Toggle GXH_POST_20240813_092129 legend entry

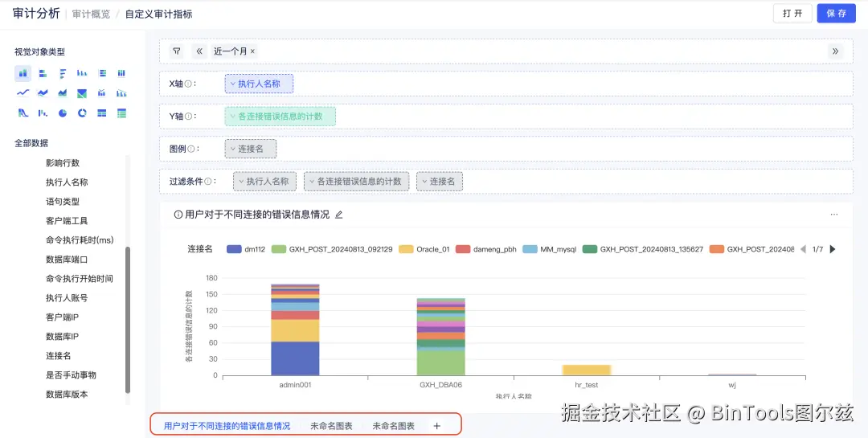point(332,249)
